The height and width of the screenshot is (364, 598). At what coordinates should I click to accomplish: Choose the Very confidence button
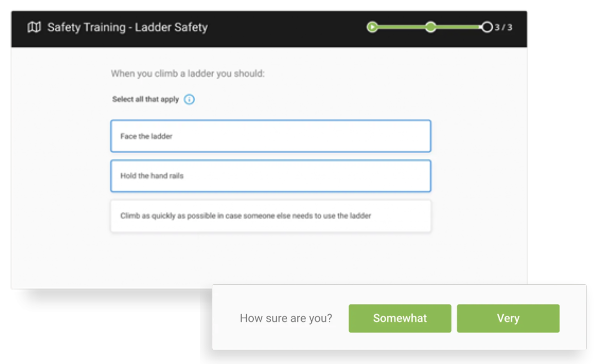pos(508,318)
